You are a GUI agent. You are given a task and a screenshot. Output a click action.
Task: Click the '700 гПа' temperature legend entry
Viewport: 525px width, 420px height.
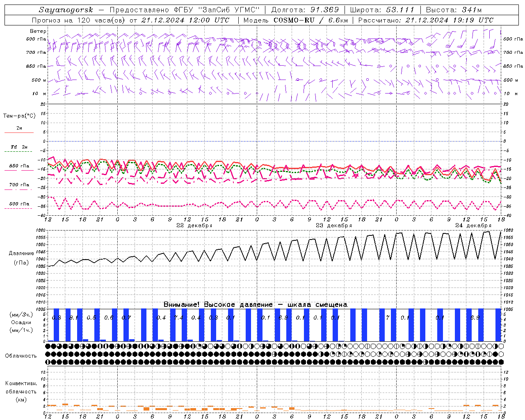pyautogui.click(x=19, y=185)
